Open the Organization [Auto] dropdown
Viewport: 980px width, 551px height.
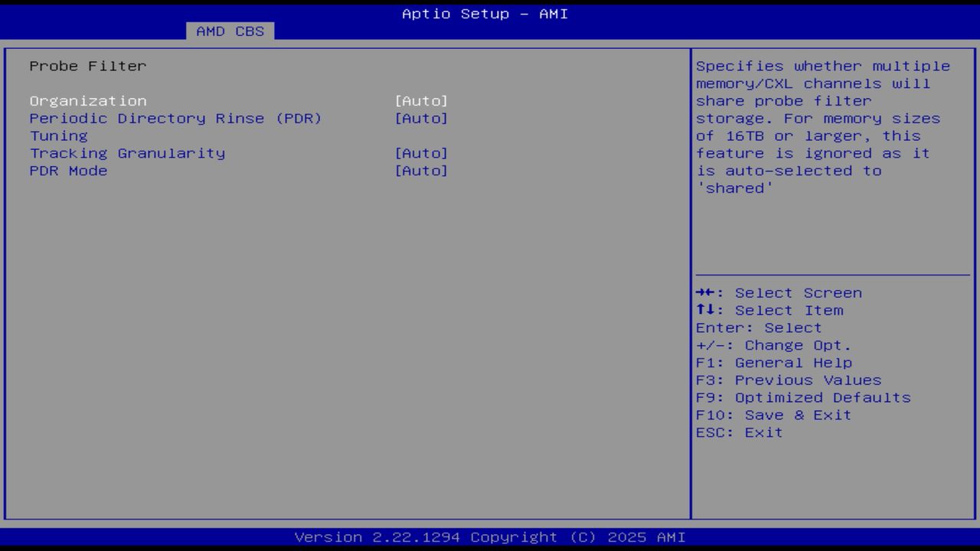pyautogui.click(x=421, y=100)
